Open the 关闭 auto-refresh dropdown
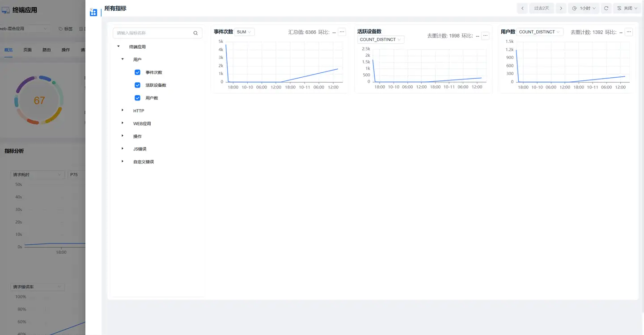This screenshot has height=335, width=644. pos(627,8)
